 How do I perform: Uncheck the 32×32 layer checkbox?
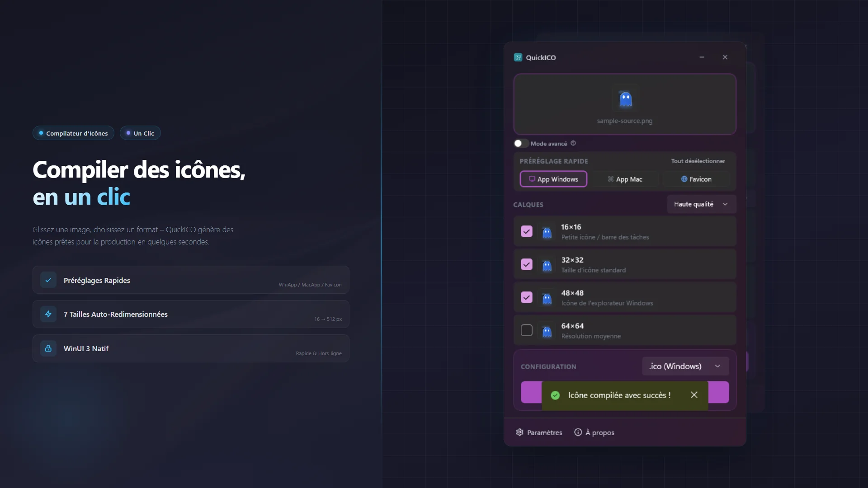coord(527,264)
